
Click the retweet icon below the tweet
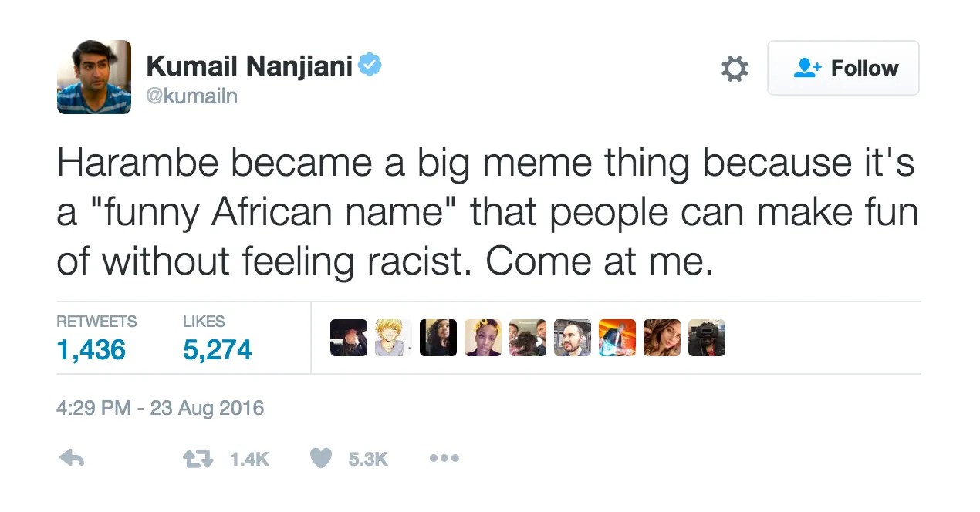point(198,457)
